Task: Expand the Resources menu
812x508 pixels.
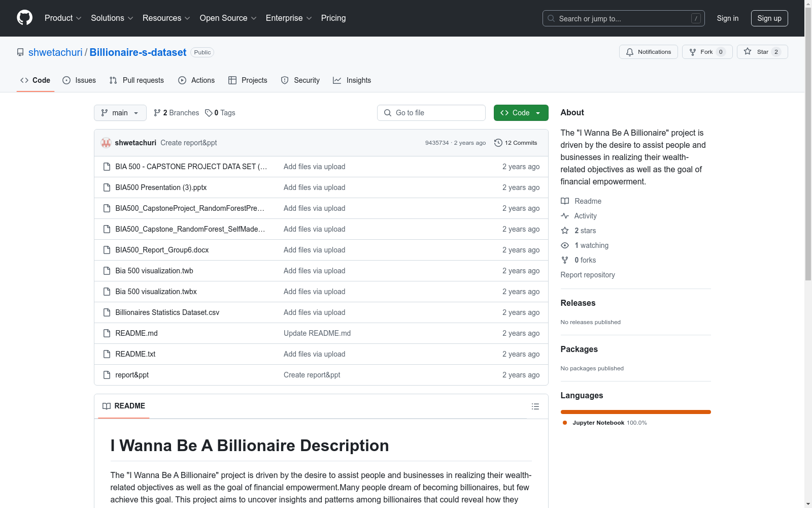Action: tap(166, 18)
